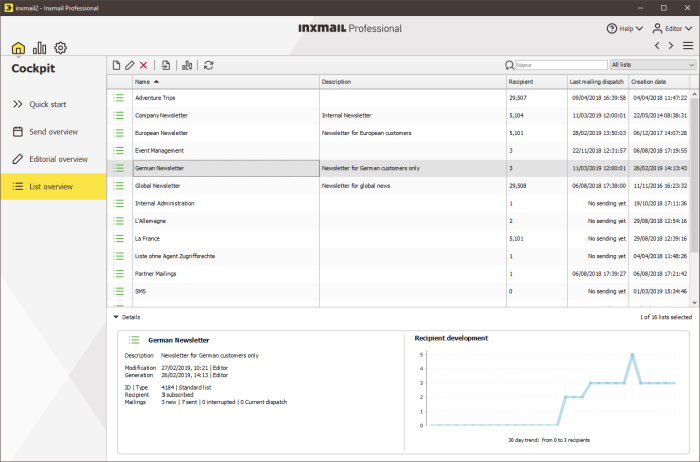Image resolution: width=700 pixels, height=462 pixels.
Task: Click the edit pencil toolbar icon
Action: click(129, 65)
